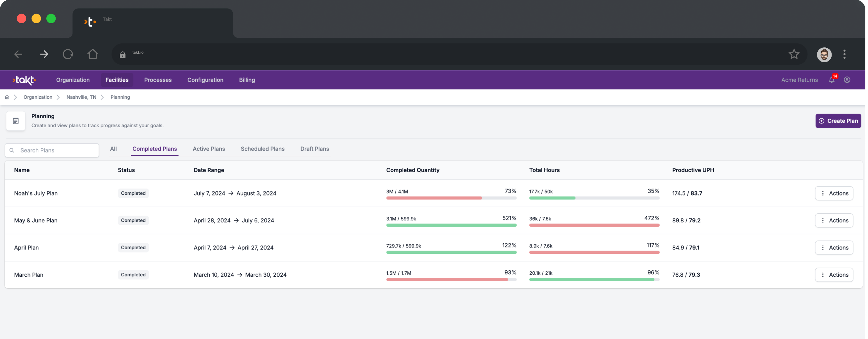Click inside the Search Plans field
Viewport: 868px width, 339px height.
(51, 150)
